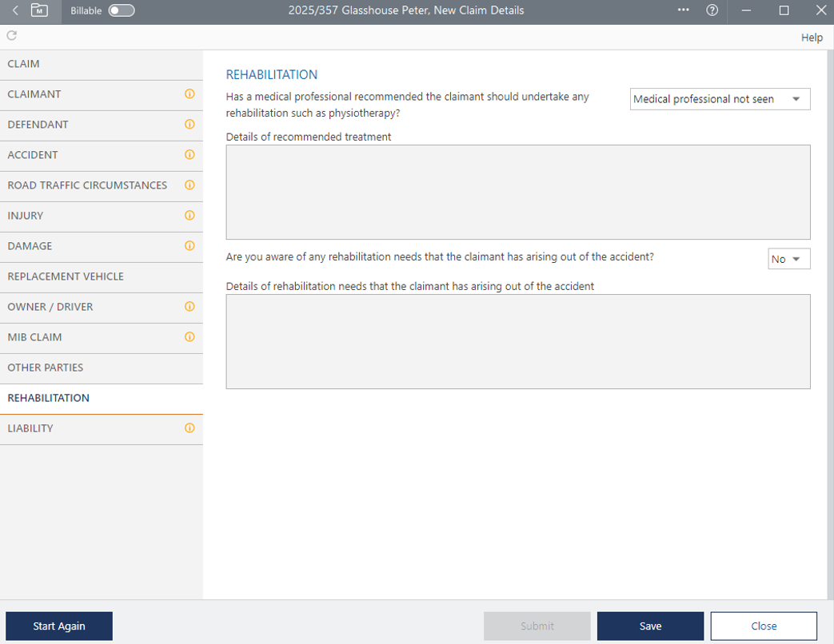Viewport: 834px width, 644px height.
Task: Click the Help link
Action: pyautogui.click(x=812, y=38)
